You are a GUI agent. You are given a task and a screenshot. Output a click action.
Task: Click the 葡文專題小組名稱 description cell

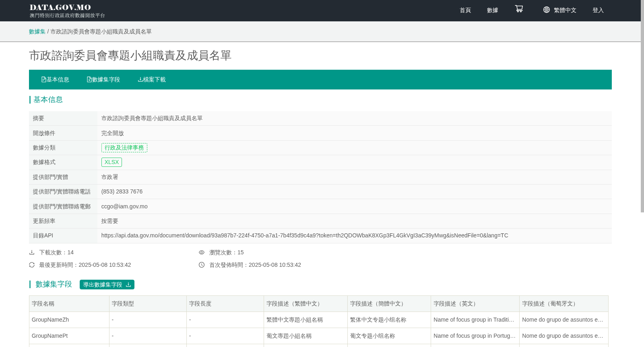click(306, 336)
